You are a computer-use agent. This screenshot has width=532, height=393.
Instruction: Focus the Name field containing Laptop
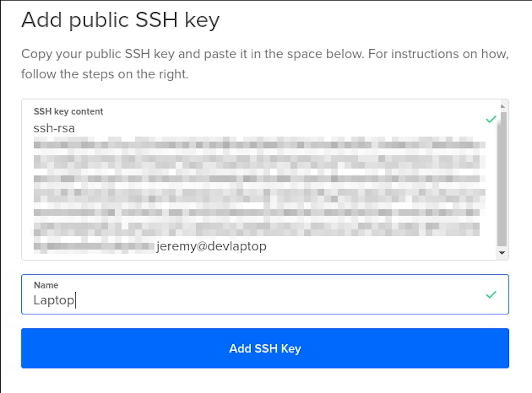(x=265, y=294)
